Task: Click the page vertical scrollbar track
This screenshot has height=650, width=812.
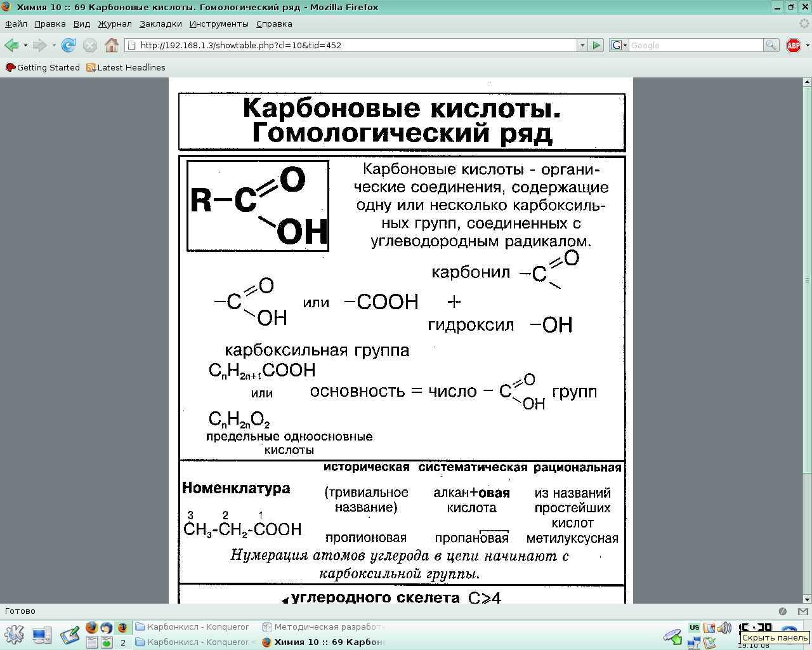Action: click(807, 381)
